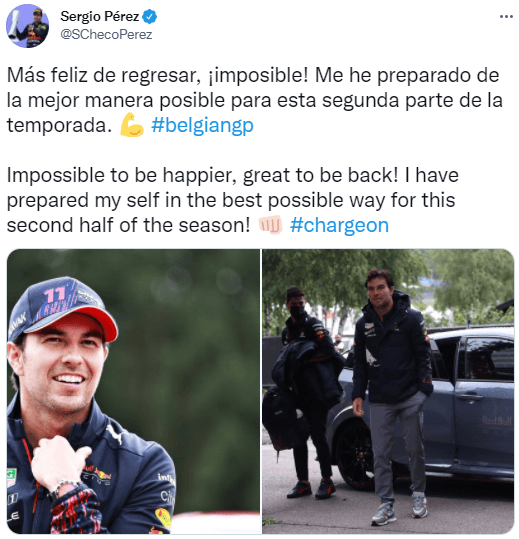Open the @SChecoPerez handle link
The width and height of the screenshot is (519, 539).
point(106,35)
